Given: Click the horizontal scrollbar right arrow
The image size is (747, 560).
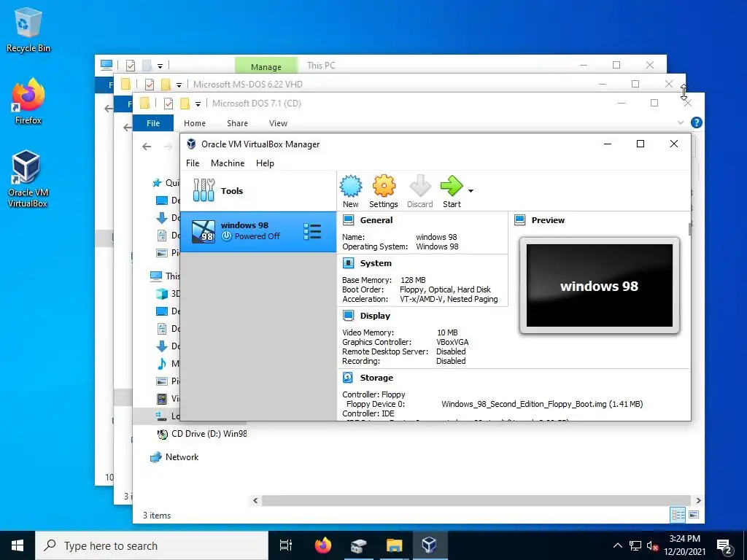Looking at the screenshot, I should (698, 500).
